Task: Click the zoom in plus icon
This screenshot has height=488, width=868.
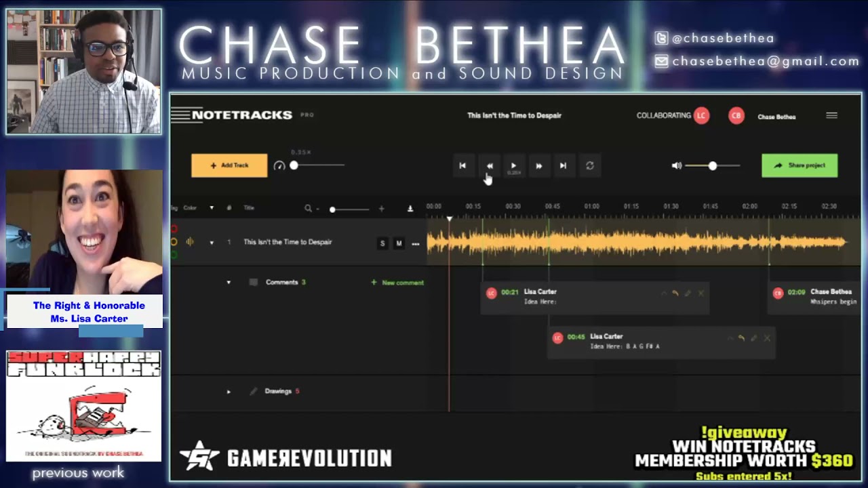Action: point(381,209)
